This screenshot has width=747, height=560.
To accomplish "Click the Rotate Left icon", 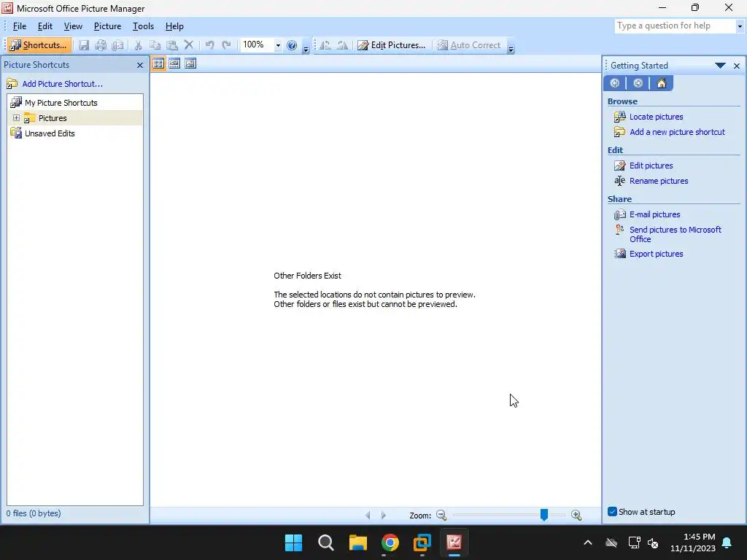I will (325, 45).
